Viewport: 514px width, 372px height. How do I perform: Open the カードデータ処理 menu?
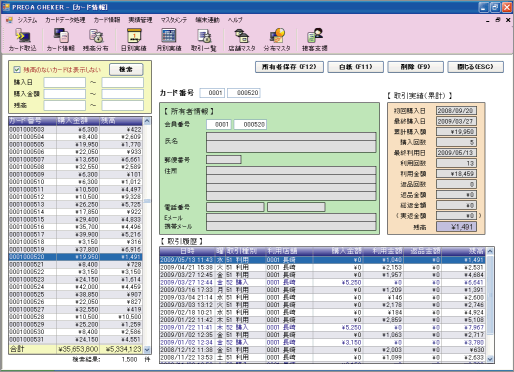[65, 20]
